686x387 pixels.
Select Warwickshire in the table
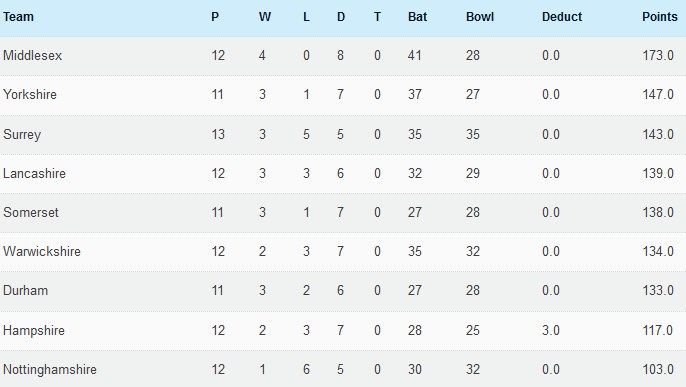pyautogui.click(x=42, y=251)
